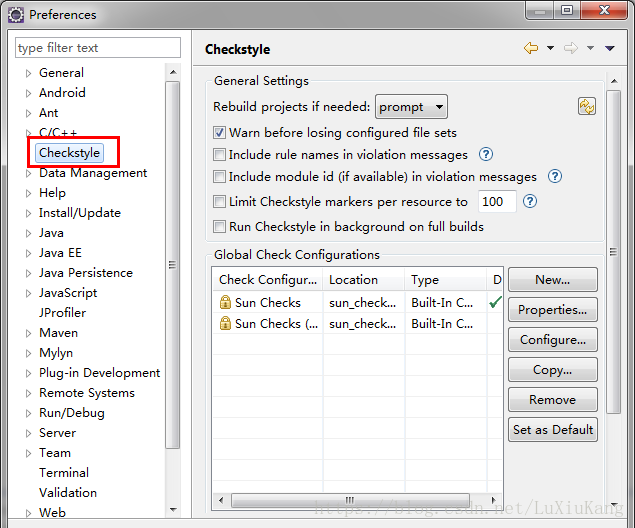Expand the Team tree node
Image resolution: width=635 pixels, height=528 pixels.
tap(28, 453)
